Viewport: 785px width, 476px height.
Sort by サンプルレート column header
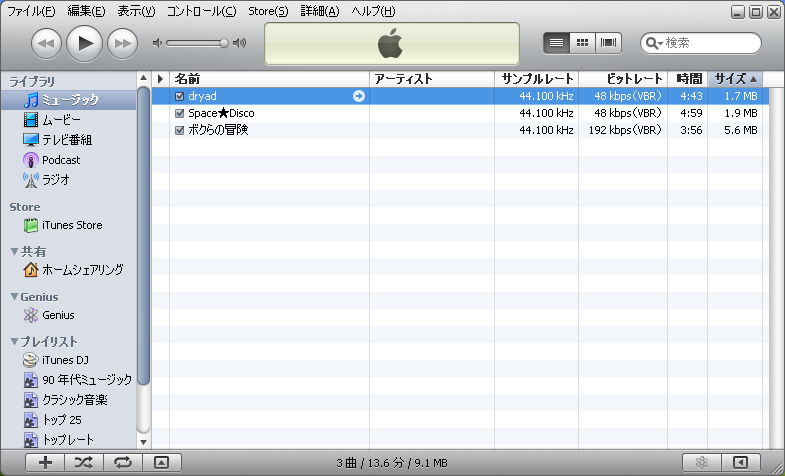click(x=537, y=79)
